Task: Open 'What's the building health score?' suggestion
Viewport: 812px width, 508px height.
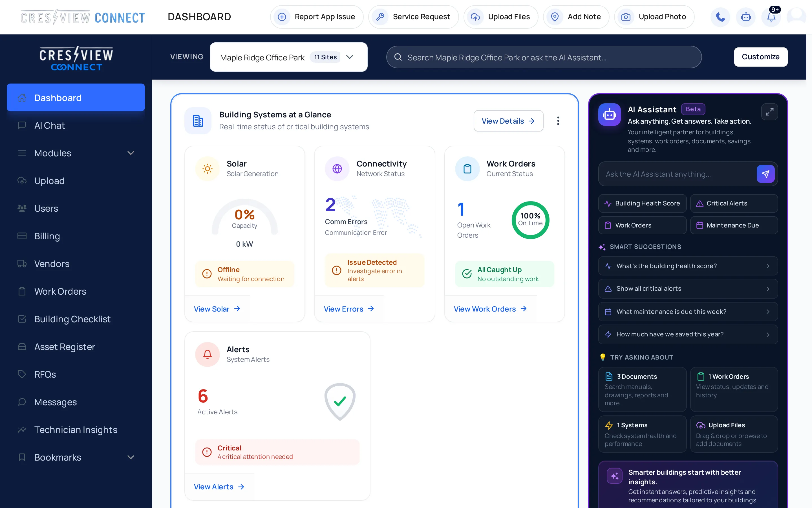Action: [x=688, y=266]
